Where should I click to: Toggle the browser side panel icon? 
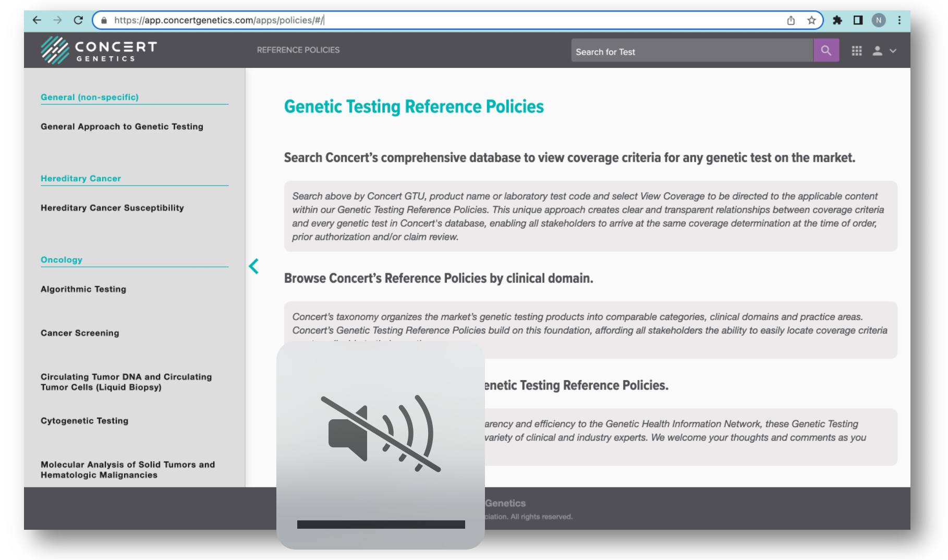[858, 20]
